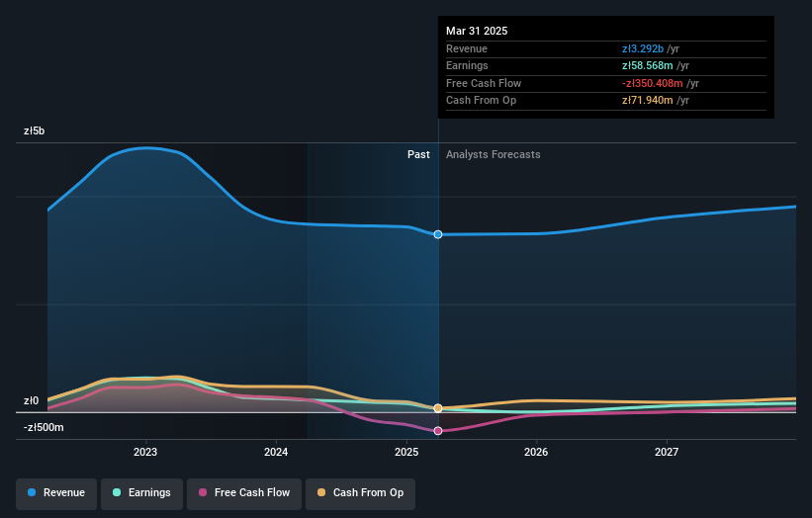Toggle the Free Cash Flow legend series
The image size is (812, 518).
(244, 493)
